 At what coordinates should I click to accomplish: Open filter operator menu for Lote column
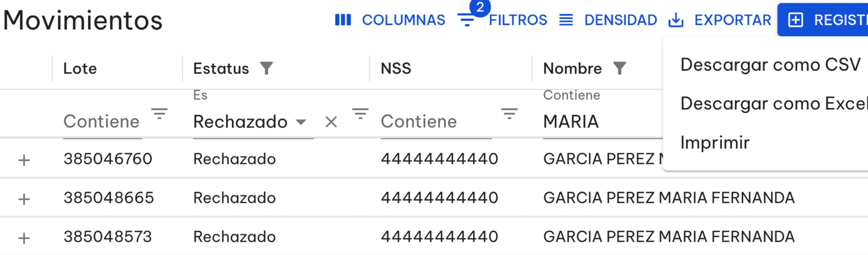pos(159,114)
